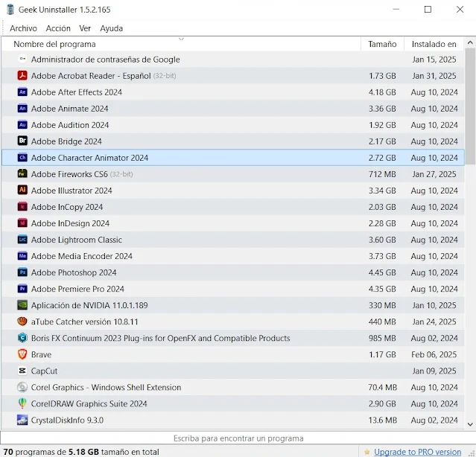Click the NVIDIA app icon

[x=22, y=304]
